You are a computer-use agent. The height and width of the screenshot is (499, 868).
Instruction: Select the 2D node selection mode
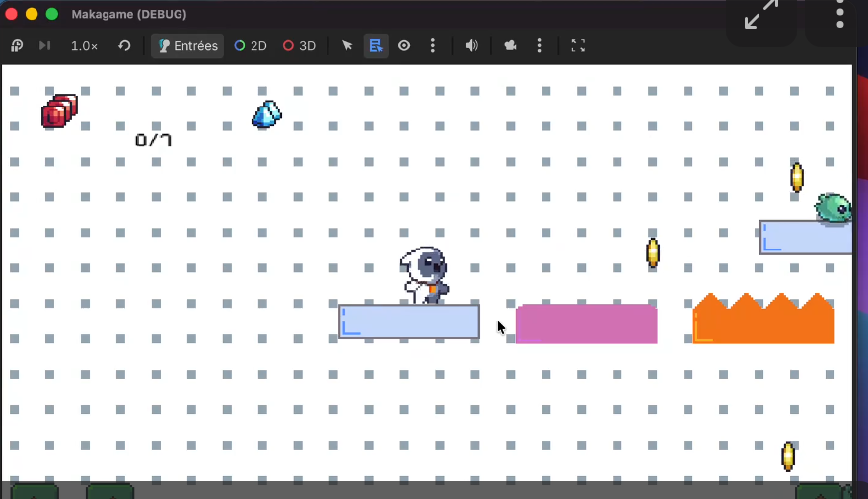pyautogui.click(x=251, y=46)
